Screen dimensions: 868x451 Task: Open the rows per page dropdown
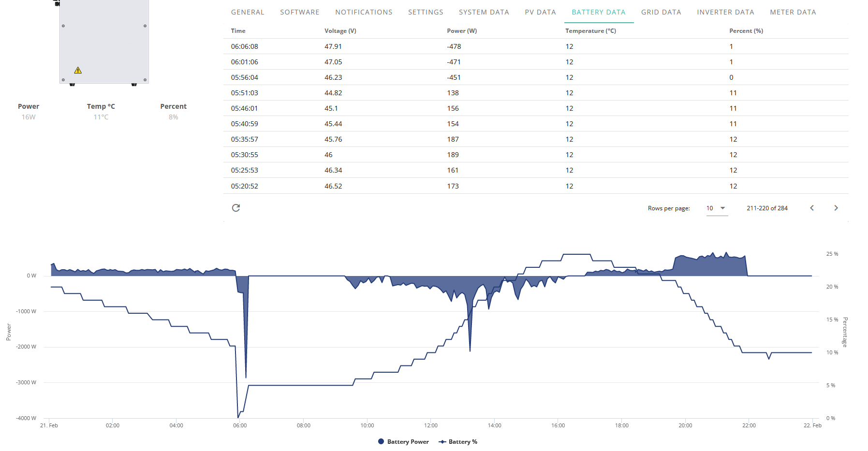[x=717, y=208]
